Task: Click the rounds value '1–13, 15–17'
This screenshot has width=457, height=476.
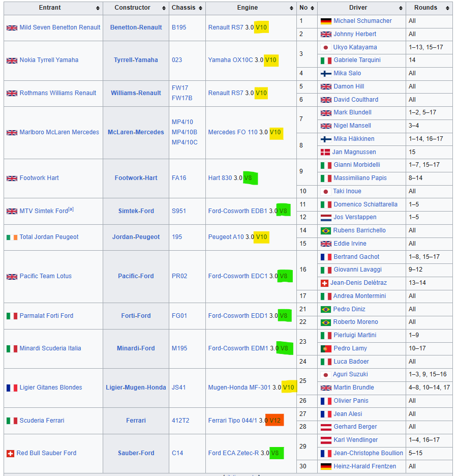Action: (426, 47)
